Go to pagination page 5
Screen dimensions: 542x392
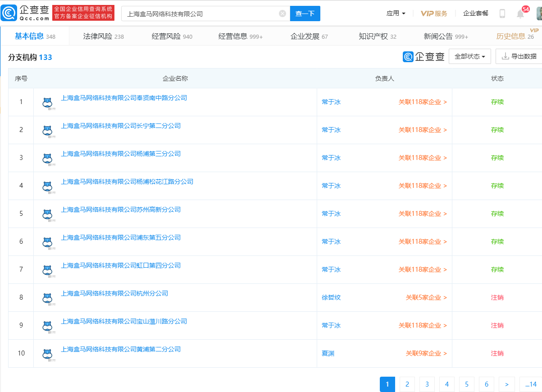(467, 384)
